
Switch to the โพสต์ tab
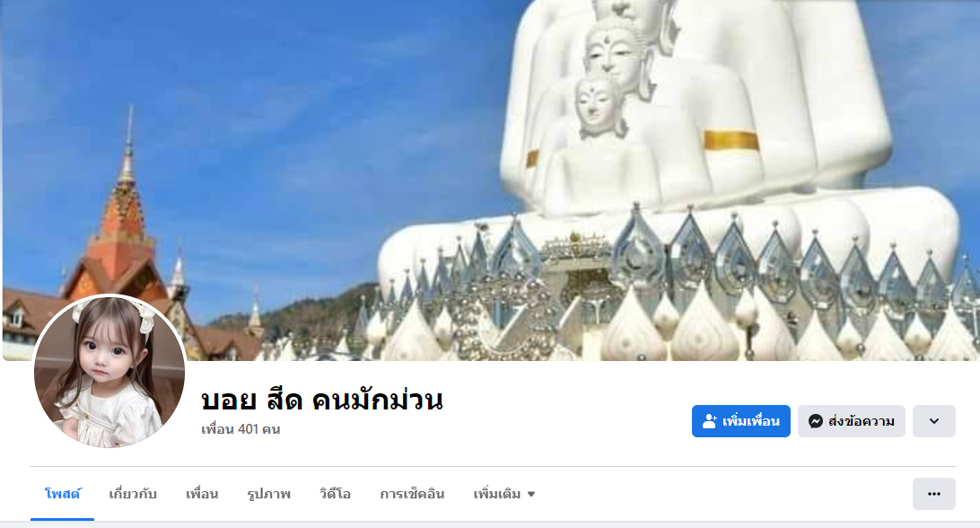click(63, 494)
